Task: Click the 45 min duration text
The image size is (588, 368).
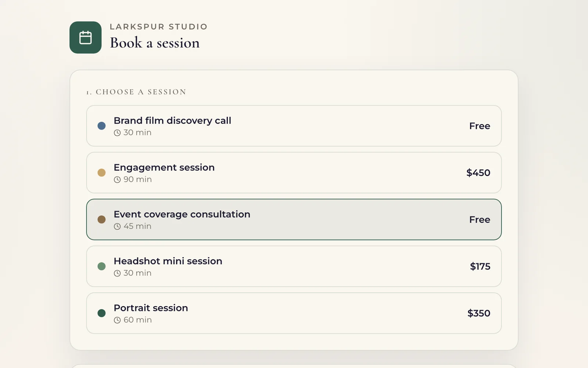Action: tap(137, 226)
